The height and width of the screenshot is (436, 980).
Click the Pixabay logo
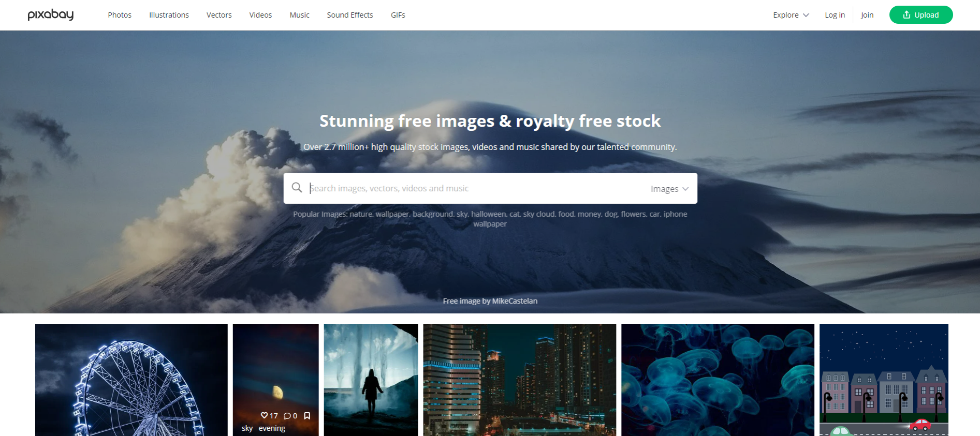(51, 14)
